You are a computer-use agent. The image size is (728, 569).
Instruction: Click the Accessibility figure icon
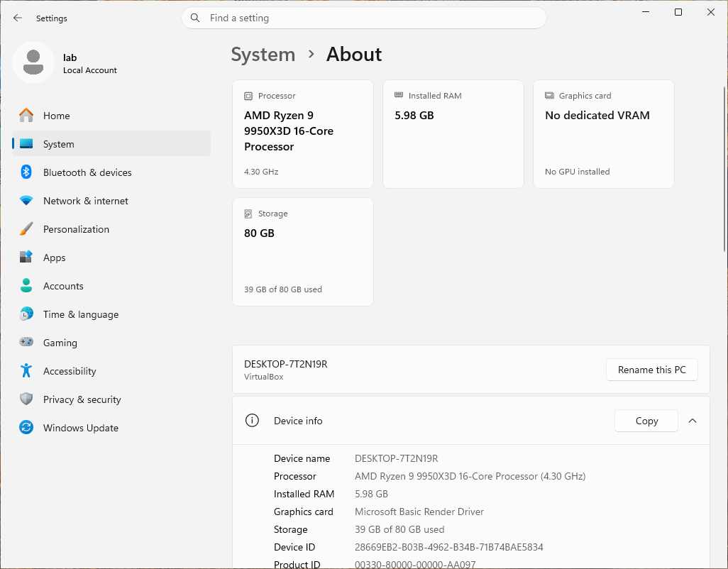[x=26, y=370]
